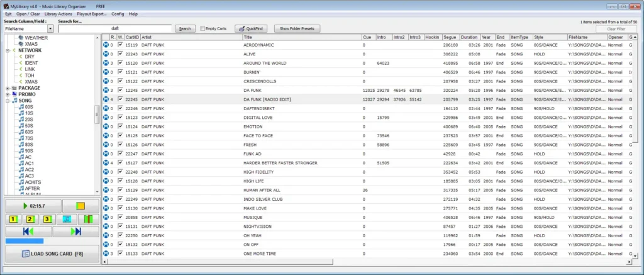
Task: Jump to intro marker 3 button
Action: point(48,219)
